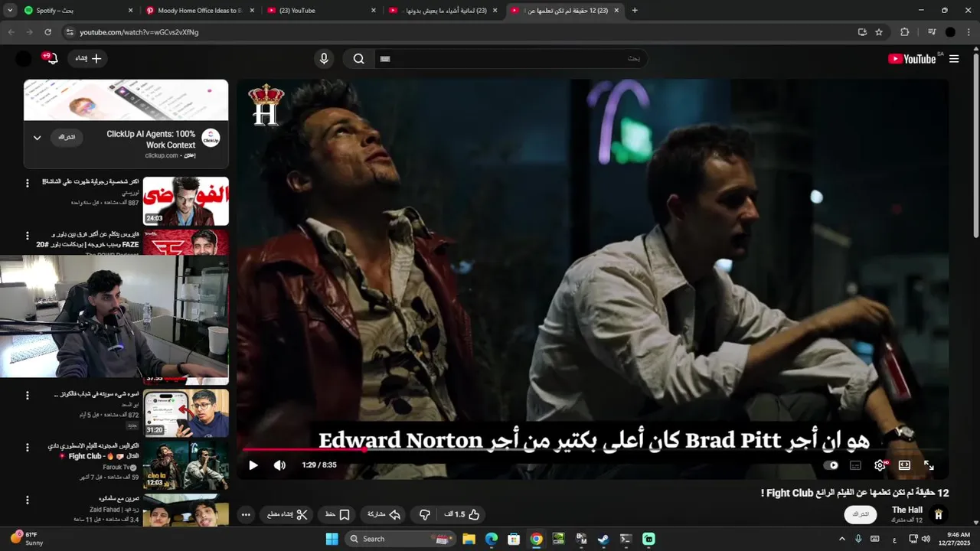Image resolution: width=980 pixels, height=551 pixels.
Task: Save the video with the bookmark (حفظ) button
Action: (x=338, y=515)
